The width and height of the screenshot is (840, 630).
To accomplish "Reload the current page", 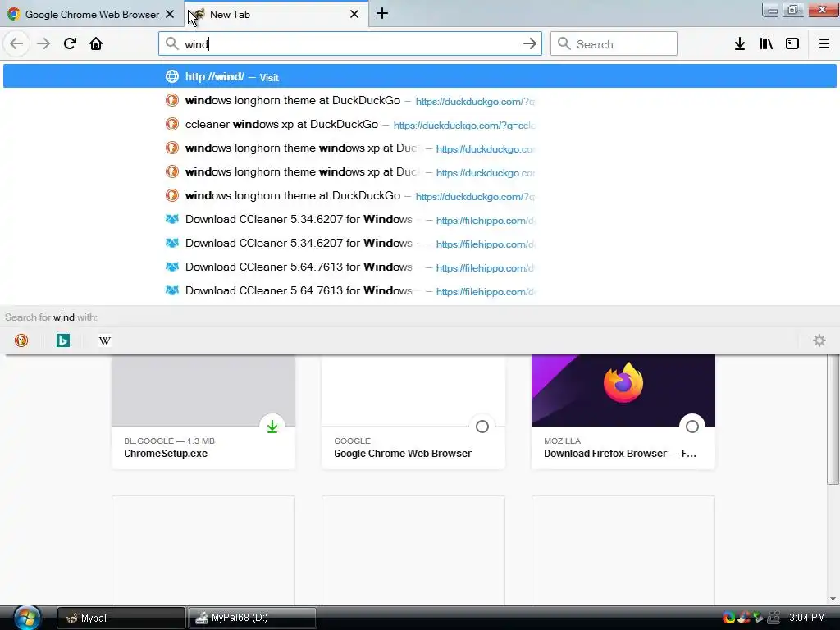I will tap(70, 43).
